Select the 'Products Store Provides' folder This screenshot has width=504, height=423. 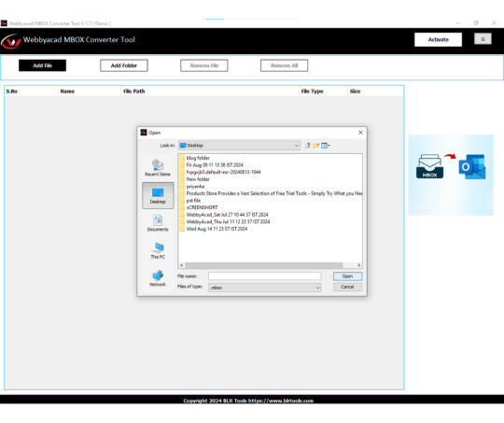pyautogui.click(x=271, y=193)
